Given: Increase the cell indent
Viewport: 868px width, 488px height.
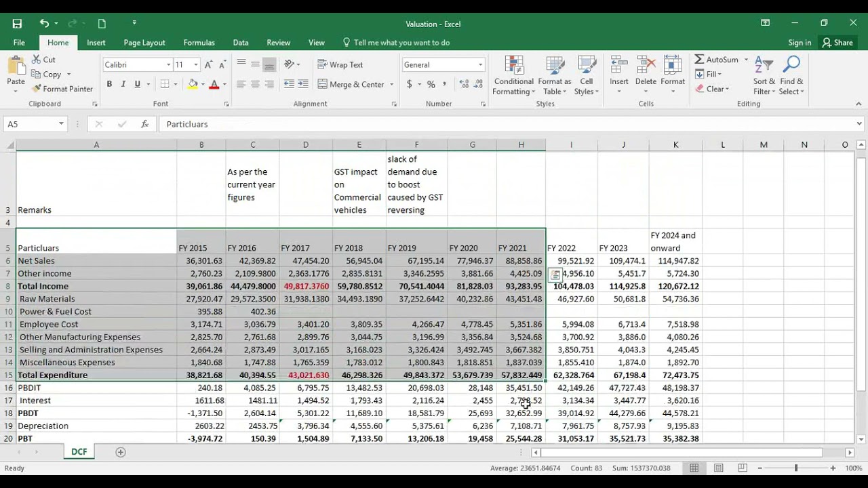Looking at the screenshot, I should pos(303,84).
